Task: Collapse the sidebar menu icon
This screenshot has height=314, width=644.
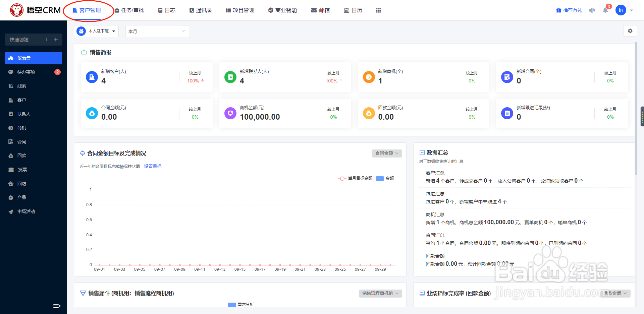Action: click(x=57, y=306)
